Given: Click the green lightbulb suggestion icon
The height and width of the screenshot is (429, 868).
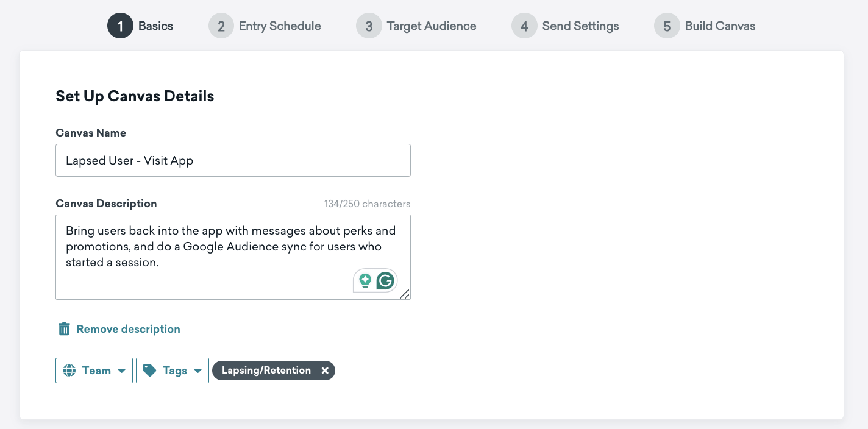Looking at the screenshot, I should click(x=365, y=281).
